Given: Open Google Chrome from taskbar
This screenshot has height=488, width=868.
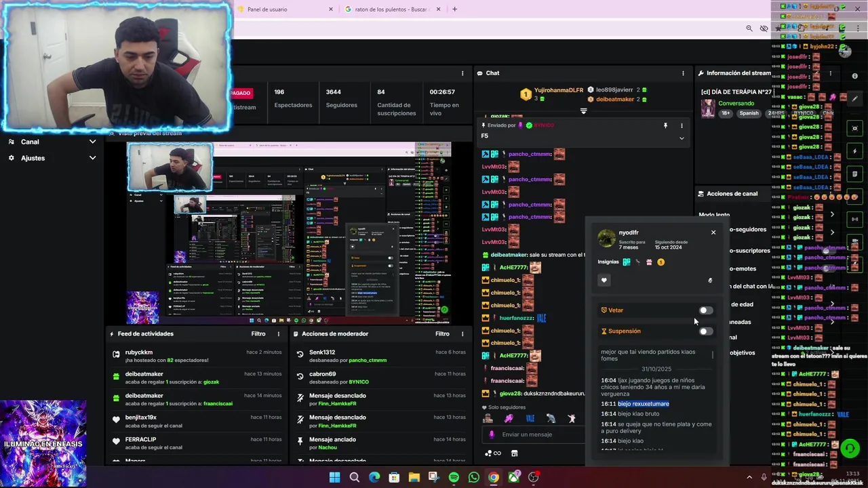Looking at the screenshot, I should (x=493, y=477).
